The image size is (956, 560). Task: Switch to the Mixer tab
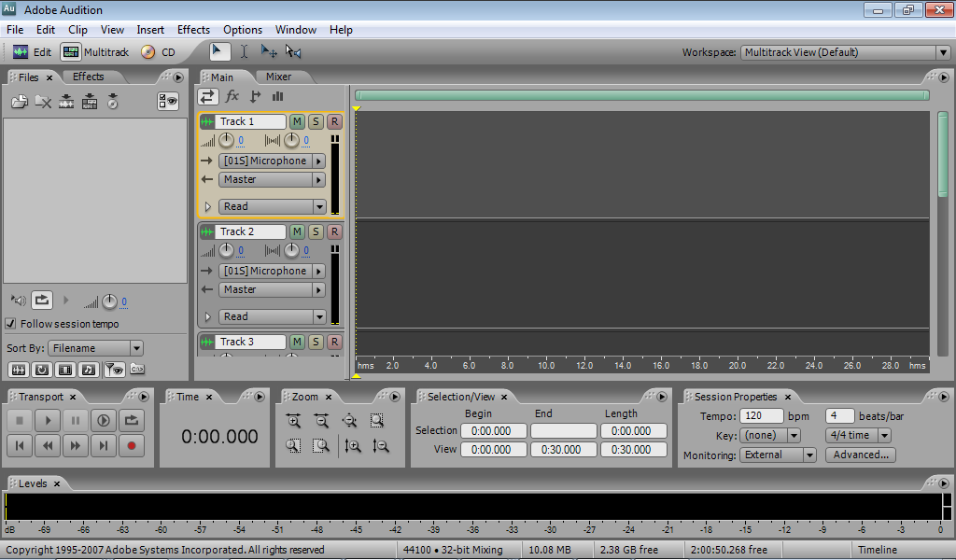(x=278, y=77)
